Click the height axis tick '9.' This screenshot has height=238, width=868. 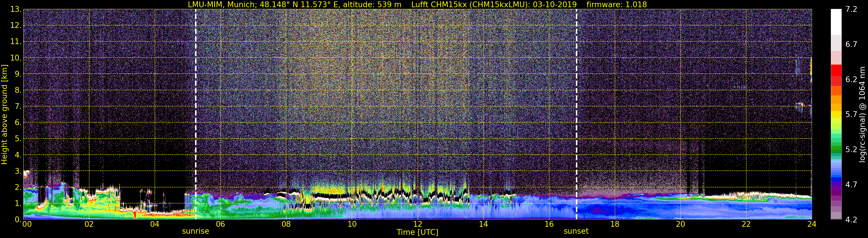(x=18, y=74)
